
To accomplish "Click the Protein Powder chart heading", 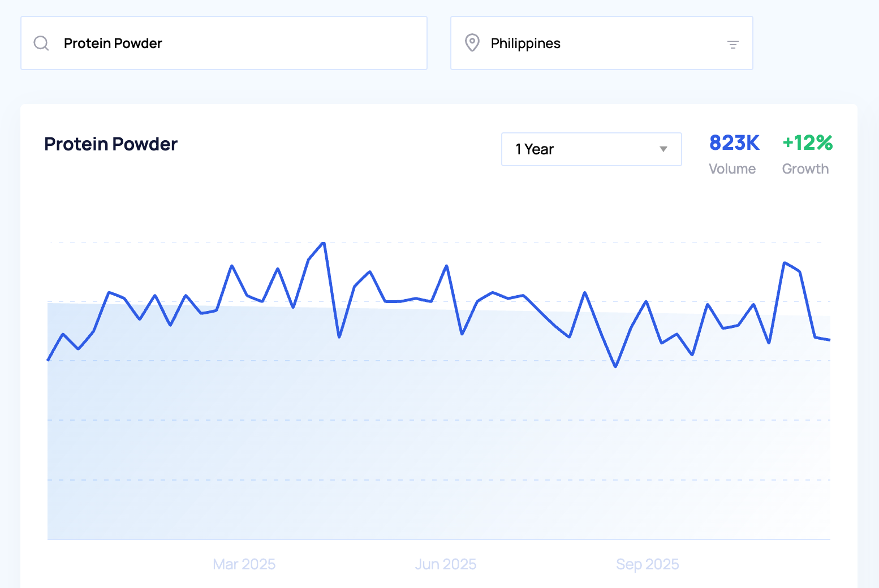I will pos(111,144).
